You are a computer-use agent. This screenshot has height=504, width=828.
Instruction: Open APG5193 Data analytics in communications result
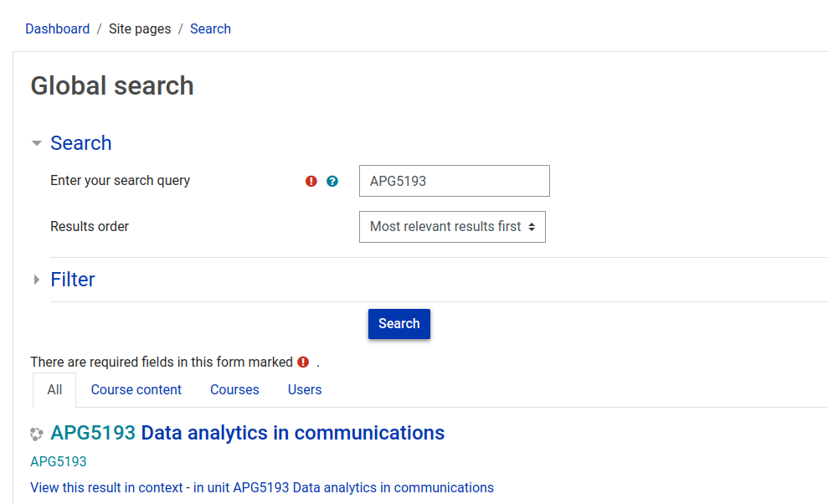pos(247,433)
